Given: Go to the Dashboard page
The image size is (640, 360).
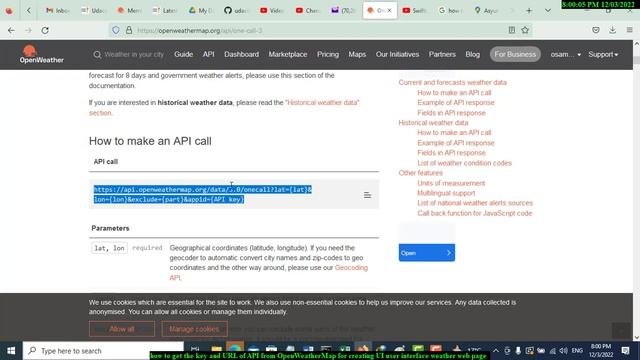Looking at the screenshot, I should [x=241, y=54].
